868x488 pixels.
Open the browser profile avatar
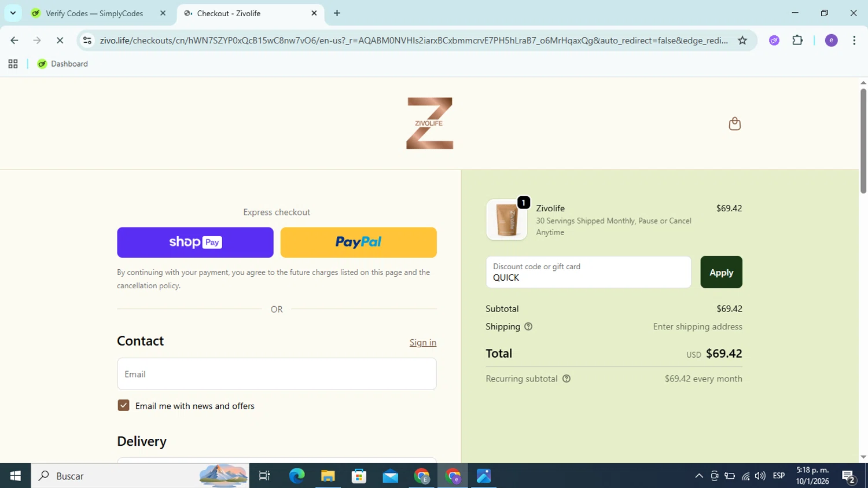[x=831, y=41]
